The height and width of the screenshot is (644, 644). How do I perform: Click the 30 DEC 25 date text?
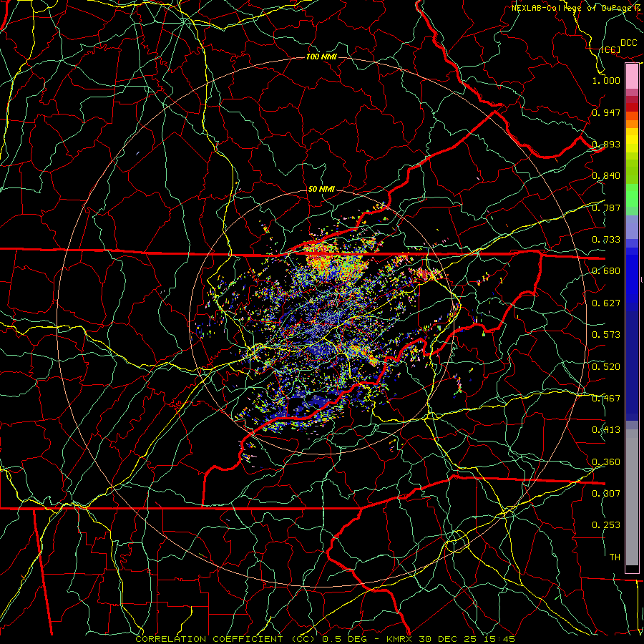click(x=444, y=639)
